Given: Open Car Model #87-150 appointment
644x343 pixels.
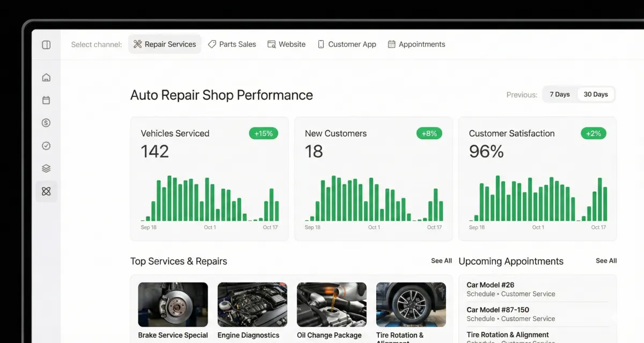Looking at the screenshot, I should [x=537, y=314].
